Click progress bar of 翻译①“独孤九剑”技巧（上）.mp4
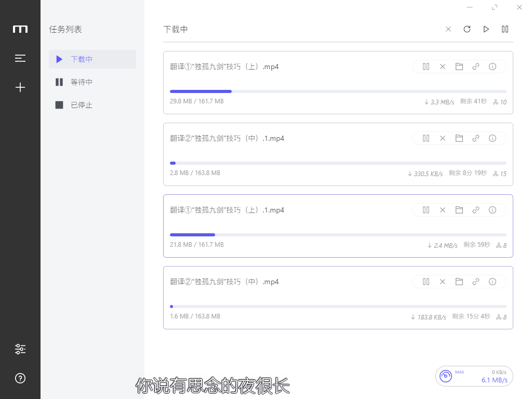 point(338,91)
